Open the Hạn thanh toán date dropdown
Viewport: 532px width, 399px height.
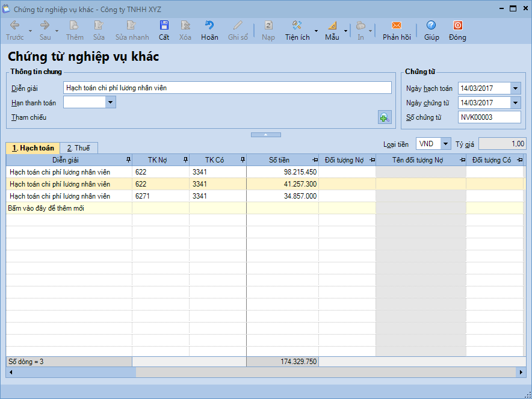pos(110,102)
